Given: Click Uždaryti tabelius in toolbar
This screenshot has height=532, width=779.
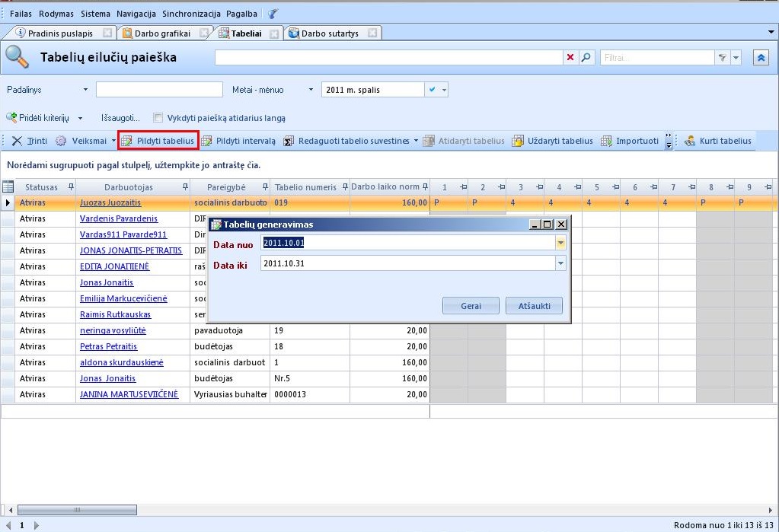Looking at the screenshot, I should pyautogui.click(x=552, y=141).
